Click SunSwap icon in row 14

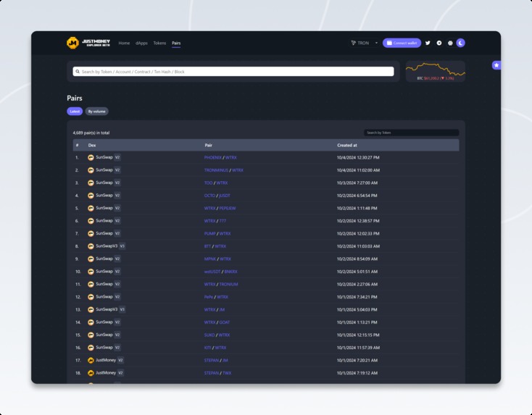point(91,322)
